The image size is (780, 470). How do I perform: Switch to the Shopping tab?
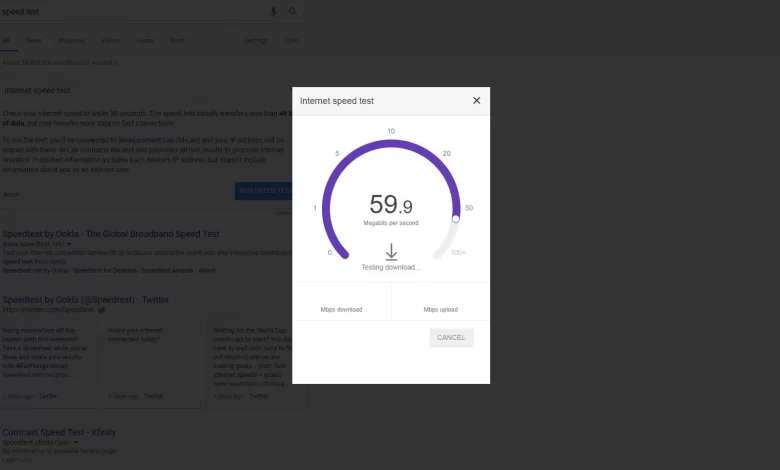point(71,41)
